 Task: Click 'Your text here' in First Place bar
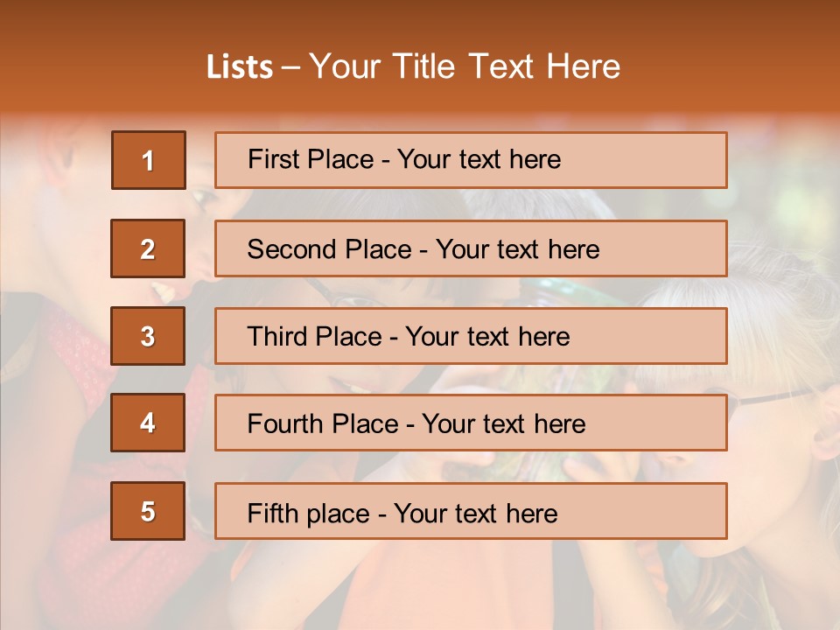[479, 159]
